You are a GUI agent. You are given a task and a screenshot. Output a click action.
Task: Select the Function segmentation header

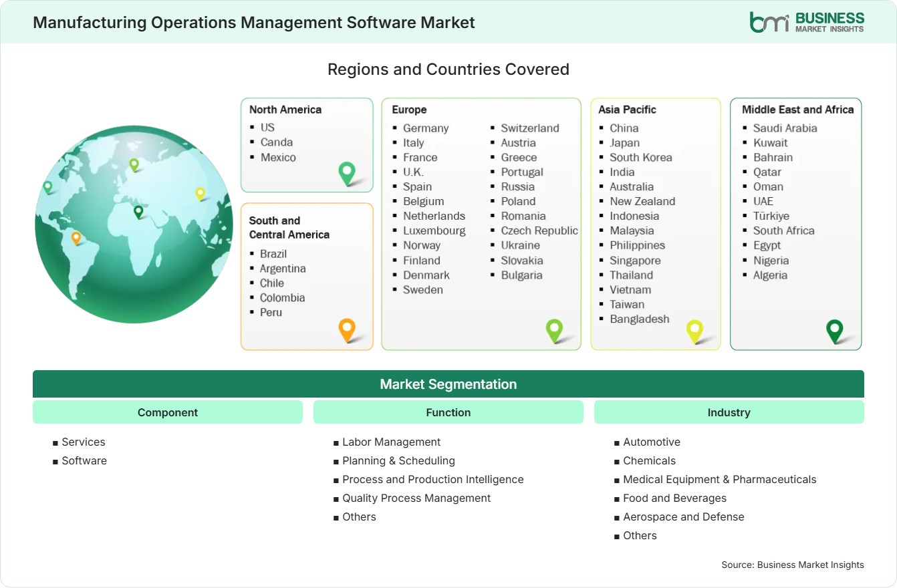pos(448,412)
